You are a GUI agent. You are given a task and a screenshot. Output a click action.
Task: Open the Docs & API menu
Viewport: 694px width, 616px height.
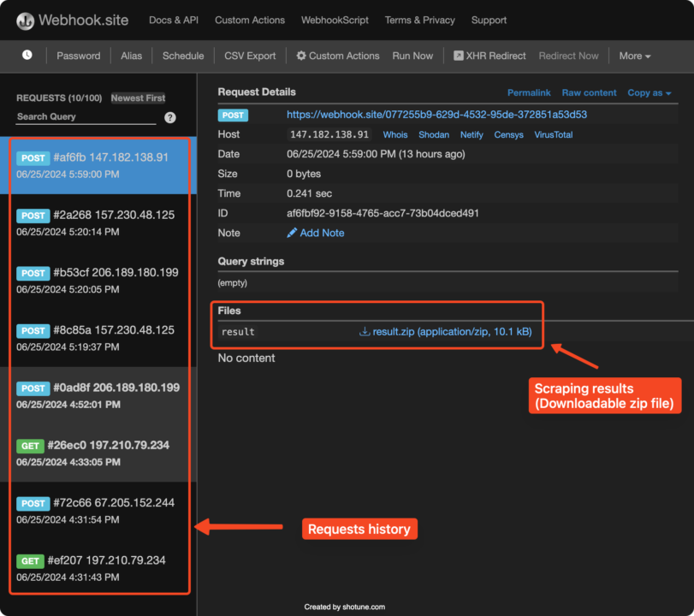(x=172, y=20)
